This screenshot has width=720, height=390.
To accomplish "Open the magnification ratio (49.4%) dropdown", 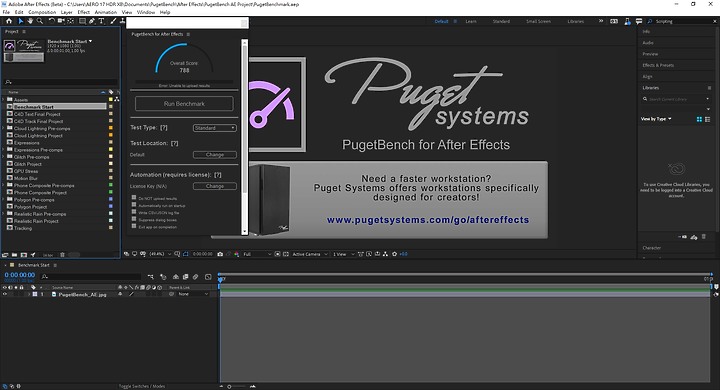I will coord(160,254).
